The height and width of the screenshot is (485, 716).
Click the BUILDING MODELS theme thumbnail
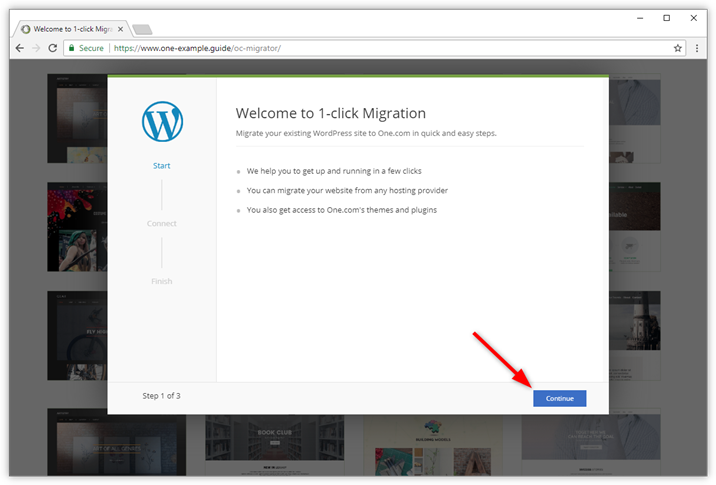pos(432,445)
